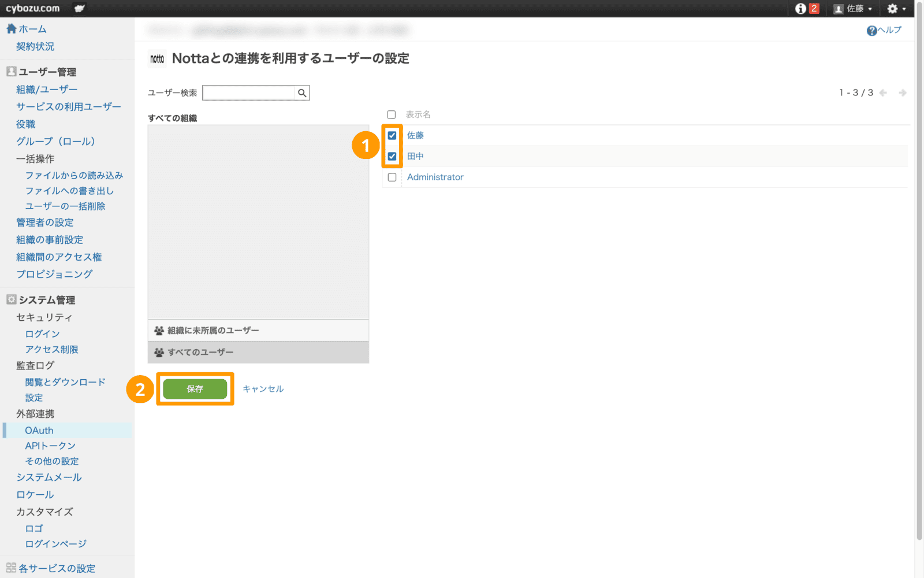Click the red notification count badge

pyautogui.click(x=814, y=9)
